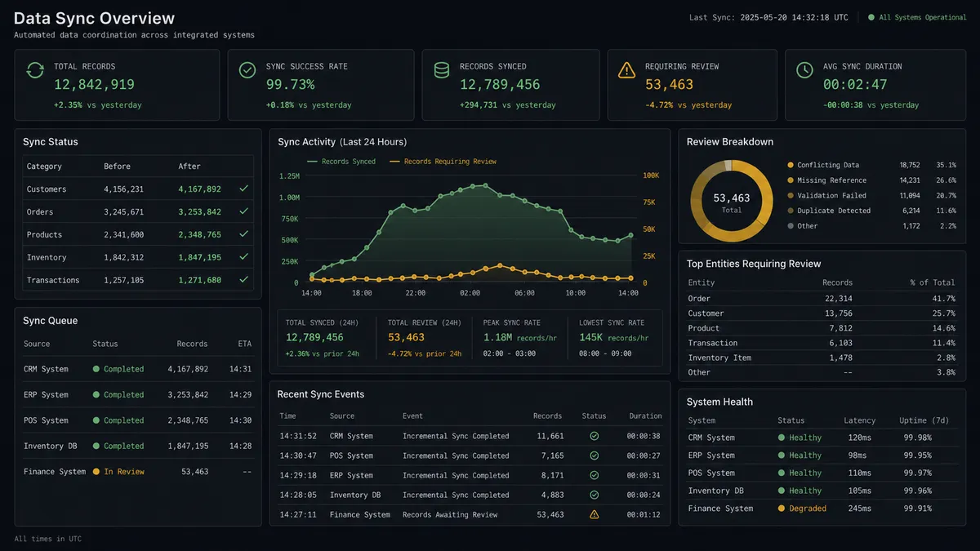980x551 pixels.
Task: Click status check icon for 14:31:52 CRM event
Action: click(594, 436)
